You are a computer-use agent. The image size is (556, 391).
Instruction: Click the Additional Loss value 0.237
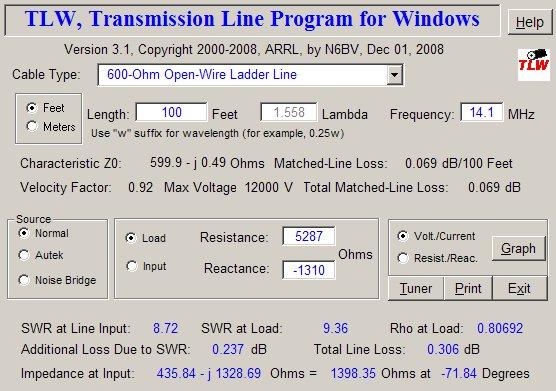(228, 350)
